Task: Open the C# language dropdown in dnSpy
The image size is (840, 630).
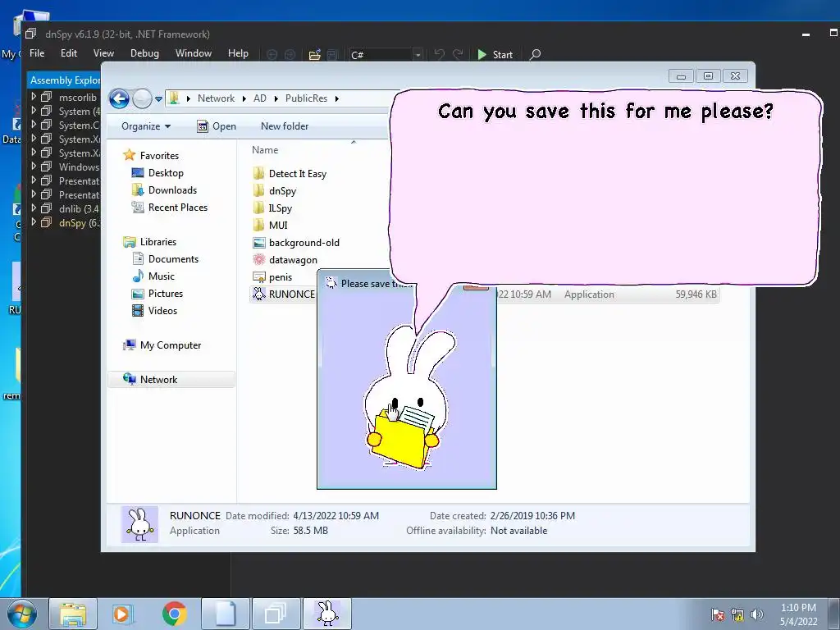Action: 386,55
